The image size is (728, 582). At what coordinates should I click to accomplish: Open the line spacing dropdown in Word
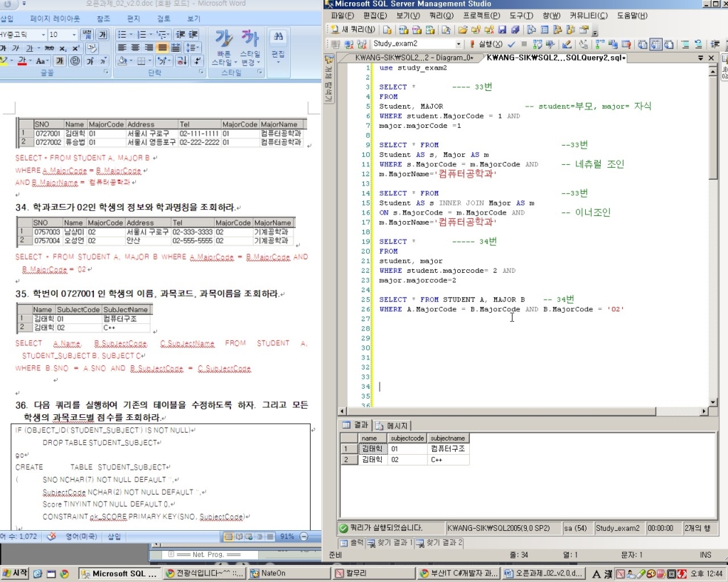pos(192,48)
